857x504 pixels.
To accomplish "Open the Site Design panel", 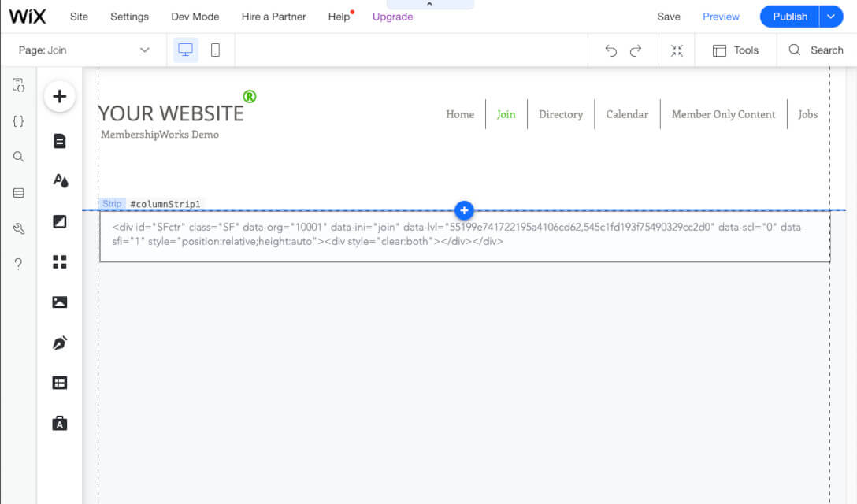I will [59, 180].
